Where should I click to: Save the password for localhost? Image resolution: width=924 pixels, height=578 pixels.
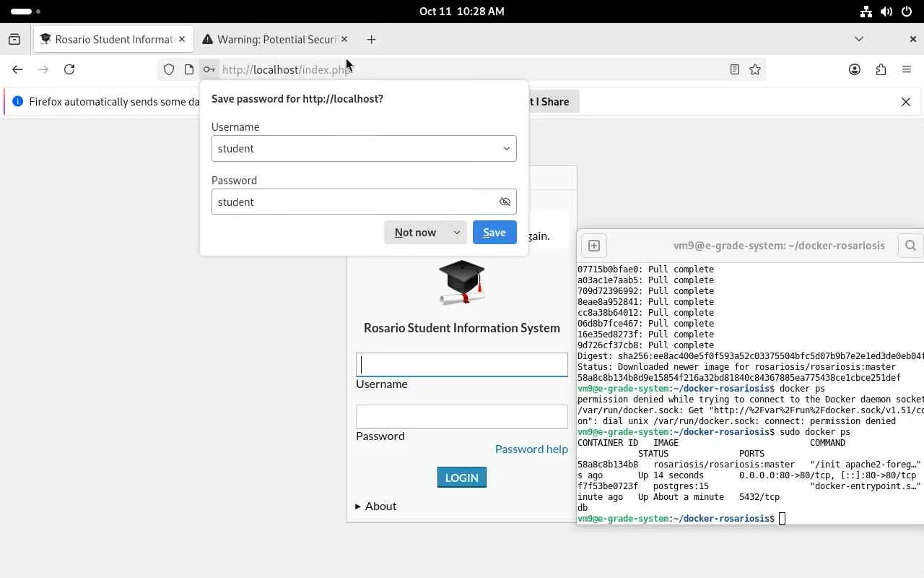pos(494,233)
